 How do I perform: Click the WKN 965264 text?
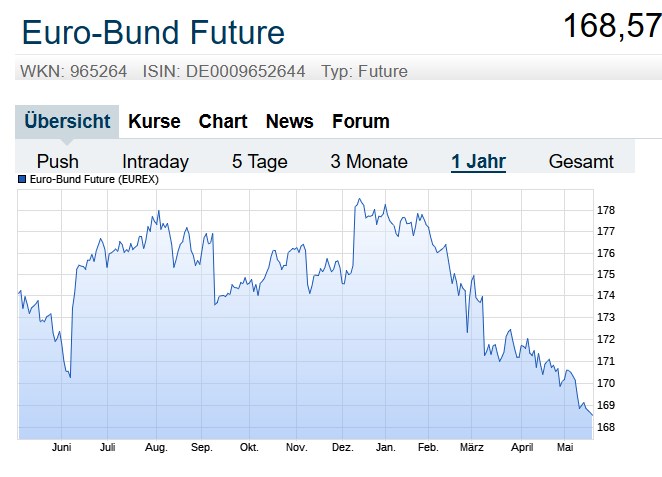point(74,71)
